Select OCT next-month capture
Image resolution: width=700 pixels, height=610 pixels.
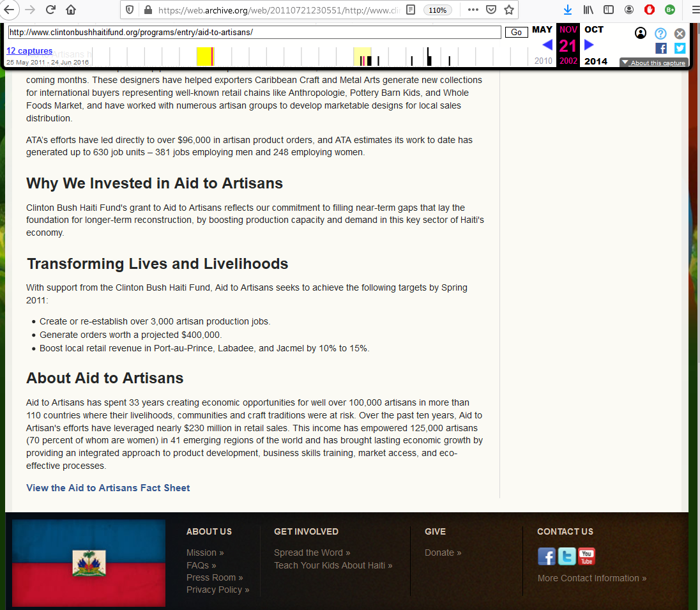point(594,29)
